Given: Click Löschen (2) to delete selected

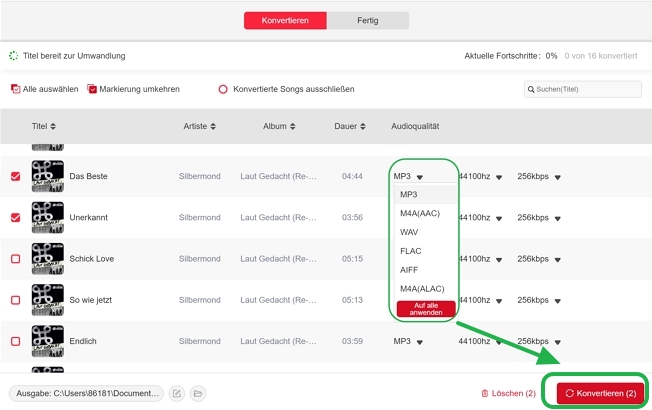Looking at the screenshot, I should pyautogui.click(x=508, y=394).
